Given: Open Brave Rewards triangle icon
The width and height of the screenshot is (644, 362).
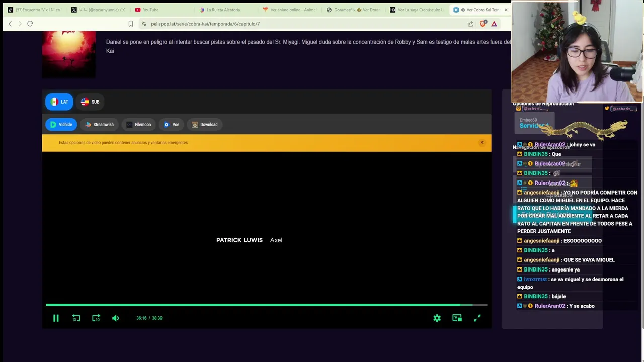Looking at the screenshot, I should [494, 24].
